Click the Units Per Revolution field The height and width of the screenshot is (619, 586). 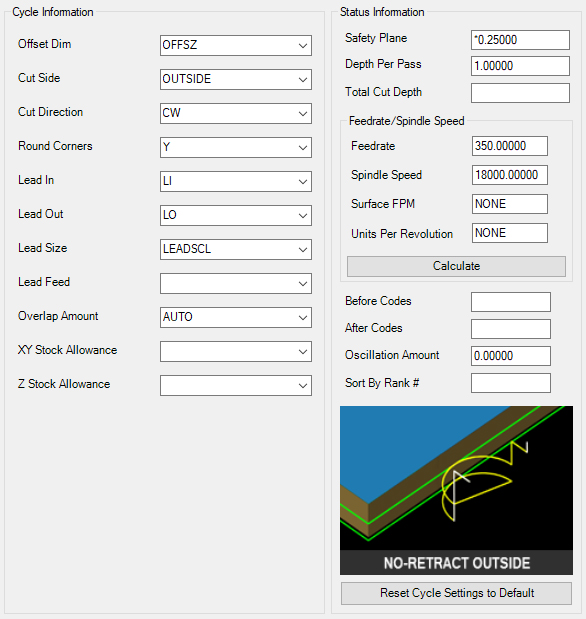509,233
